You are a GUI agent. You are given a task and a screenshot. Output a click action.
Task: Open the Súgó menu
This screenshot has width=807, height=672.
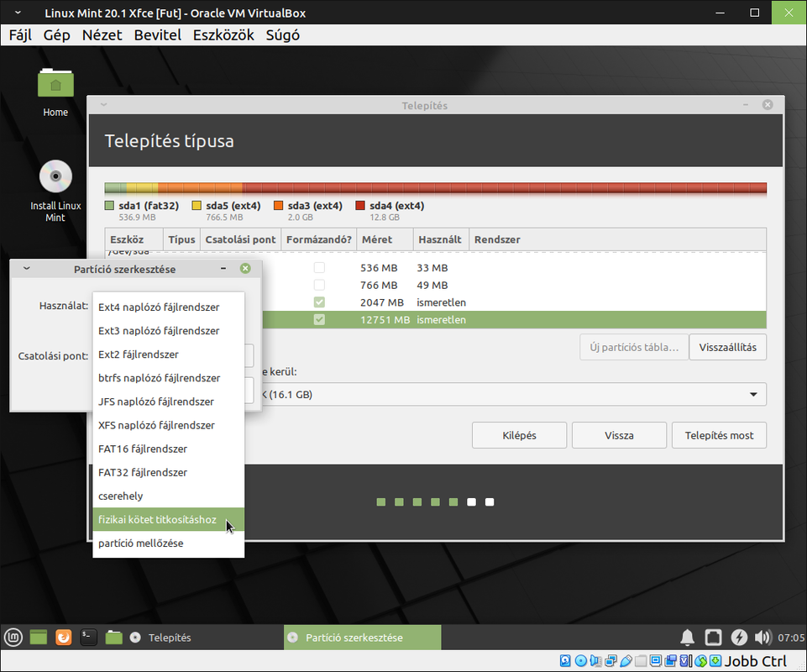coord(282,35)
